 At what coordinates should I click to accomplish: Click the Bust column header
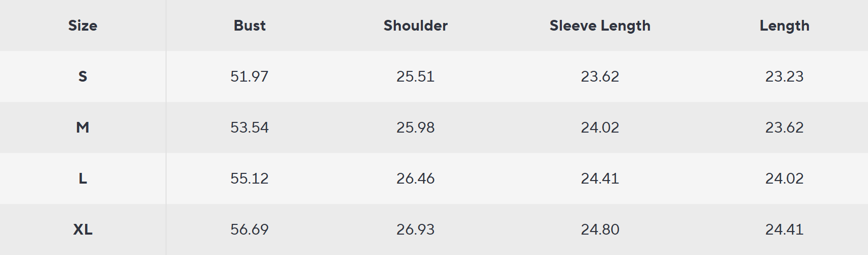point(250,25)
